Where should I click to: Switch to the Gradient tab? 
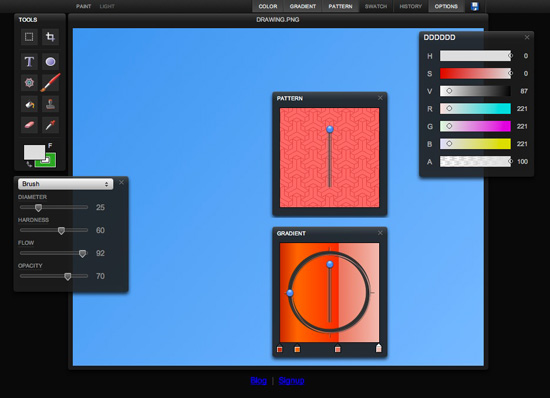(x=303, y=6)
